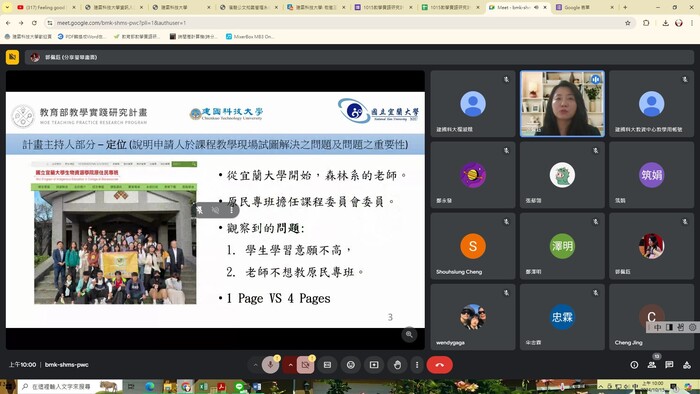Click the browser address bar URL
Viewport: 700px width, 394px height.
click(121, 23)
